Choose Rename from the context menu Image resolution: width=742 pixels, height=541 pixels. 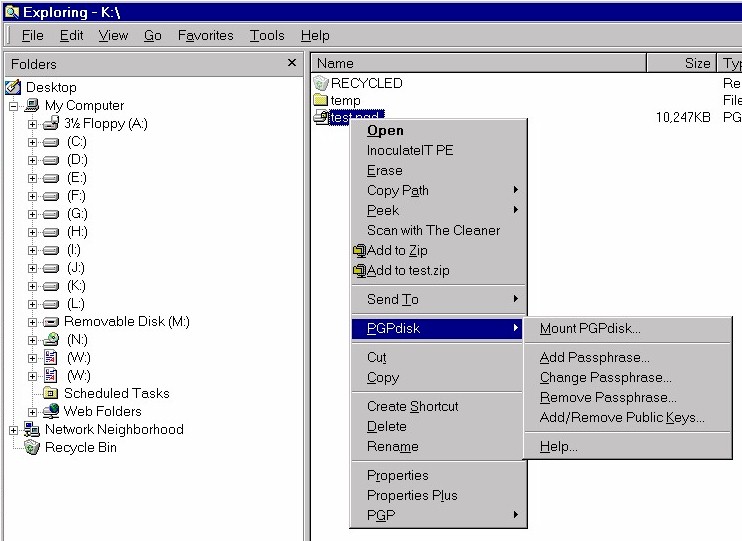click(439, 446)
